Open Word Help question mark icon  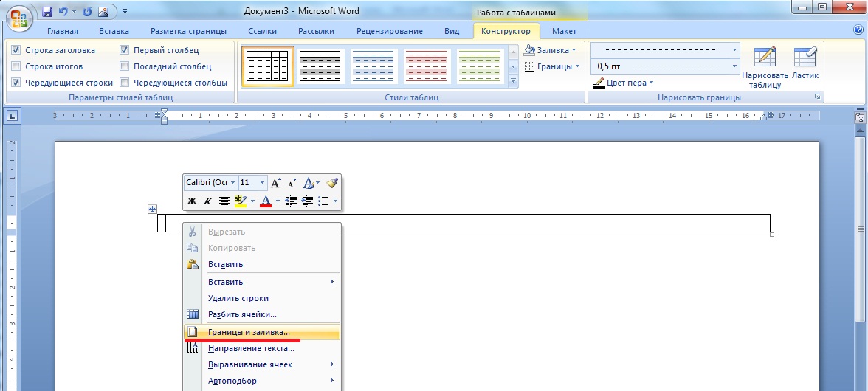[858, 30]
